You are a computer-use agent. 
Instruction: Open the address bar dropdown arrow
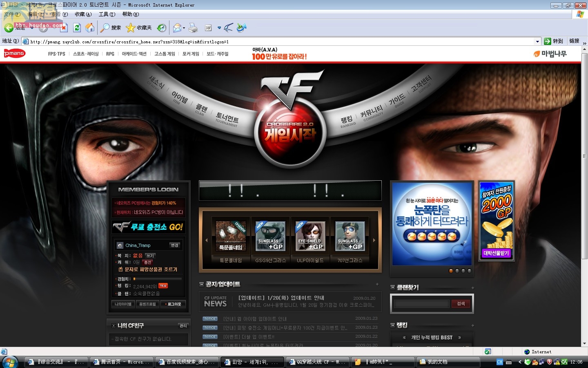pos(537,41)
